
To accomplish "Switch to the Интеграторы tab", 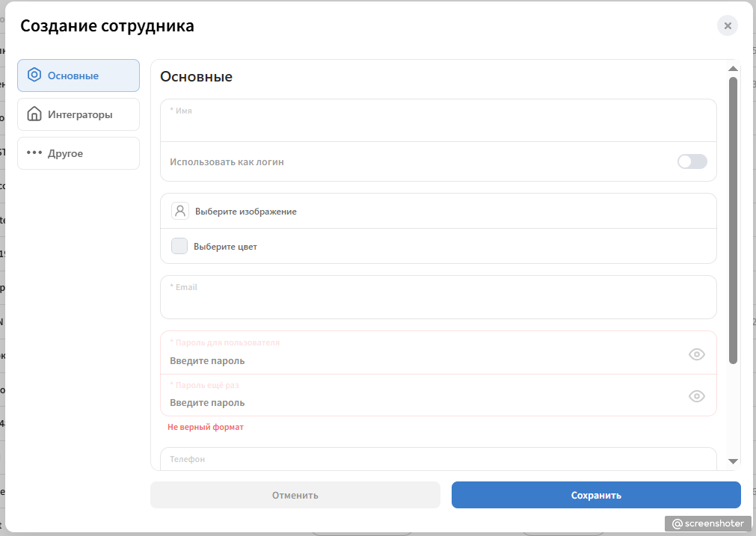I will click(79, 114).
